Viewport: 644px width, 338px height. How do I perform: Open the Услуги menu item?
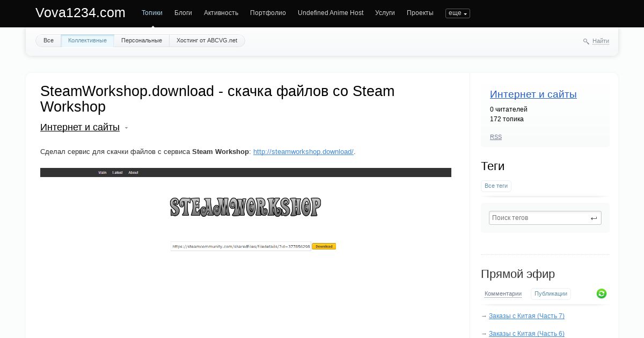coord(385,13)
